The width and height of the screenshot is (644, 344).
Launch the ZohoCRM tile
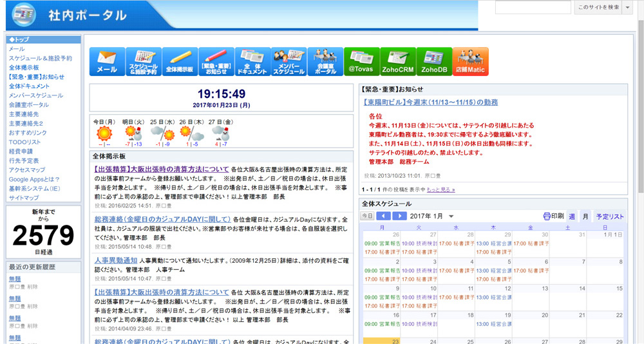[397, 62]
